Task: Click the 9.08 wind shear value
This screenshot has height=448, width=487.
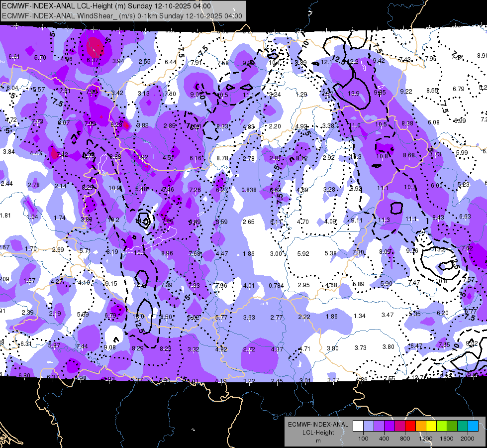Action: coord(110,347)
